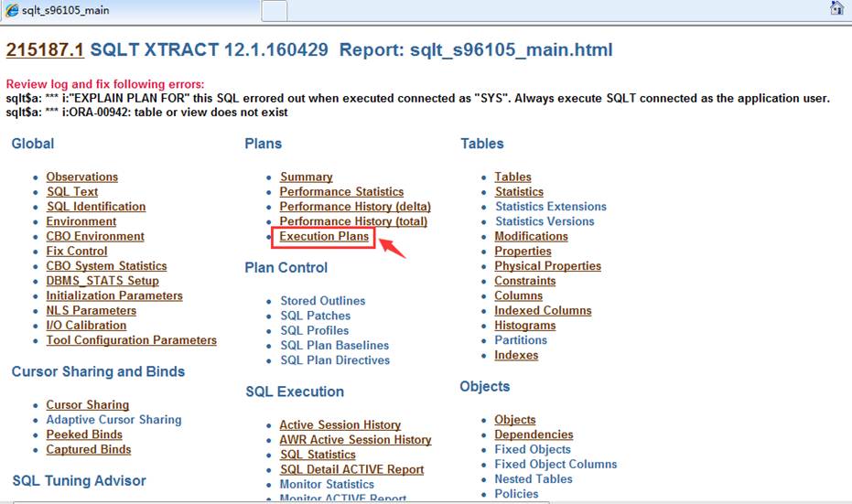Open the Plans Summary link

(307, 177)
